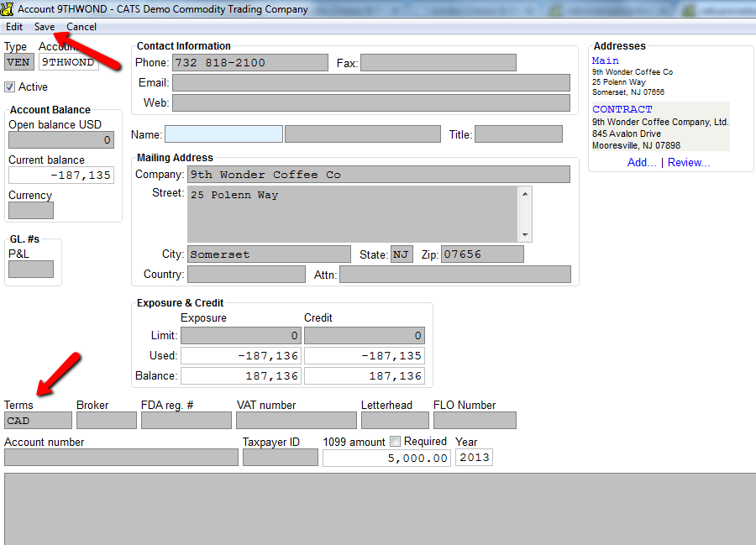Click the Street scrollbar down arrow

click(525, 235)
